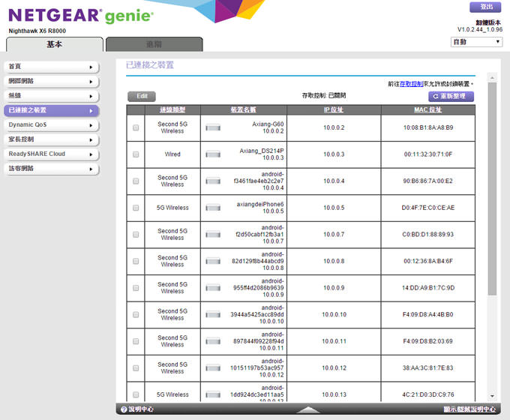Click the IP cell 10.0.0.3
This screenshot has width=510, height=420.
(x=334, y=154)
